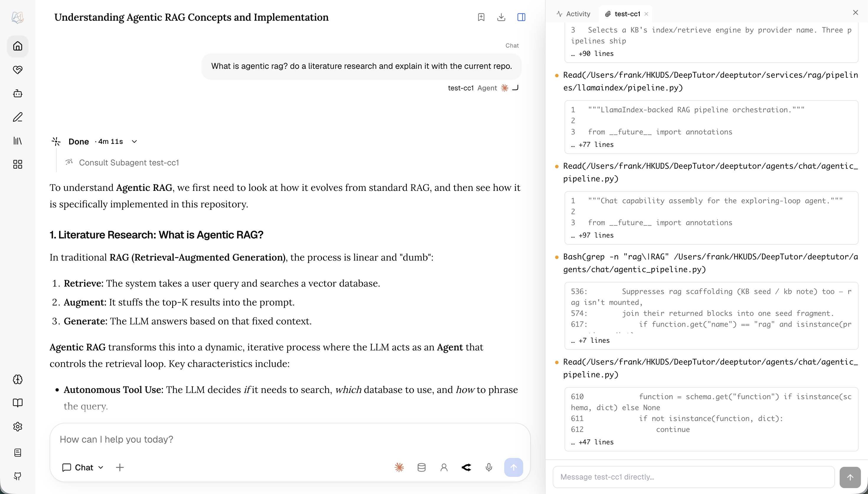Screen dimensions: 868x494
Task: Toggle the side panel layout
Action: click(x=521, y=17)
